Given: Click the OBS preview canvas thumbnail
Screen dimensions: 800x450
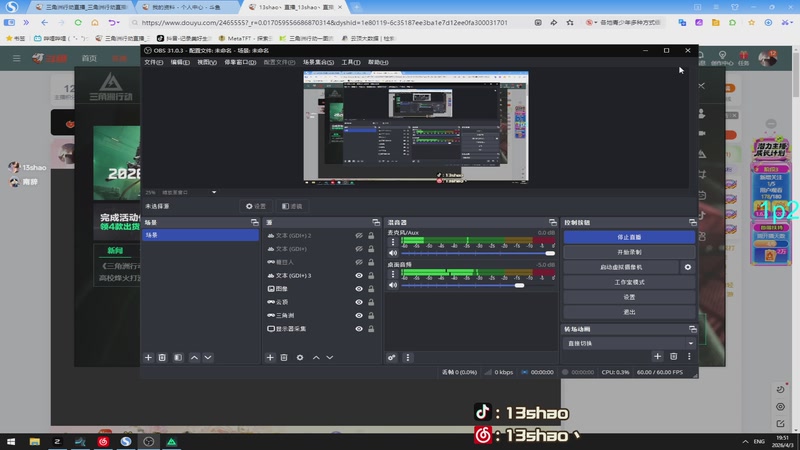Looking at the screenshot, I should [416, 127].
